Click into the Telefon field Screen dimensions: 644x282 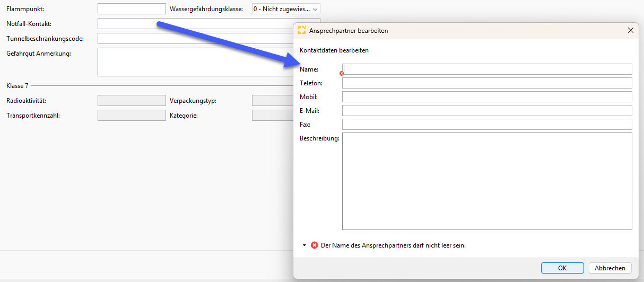[487, 83]
